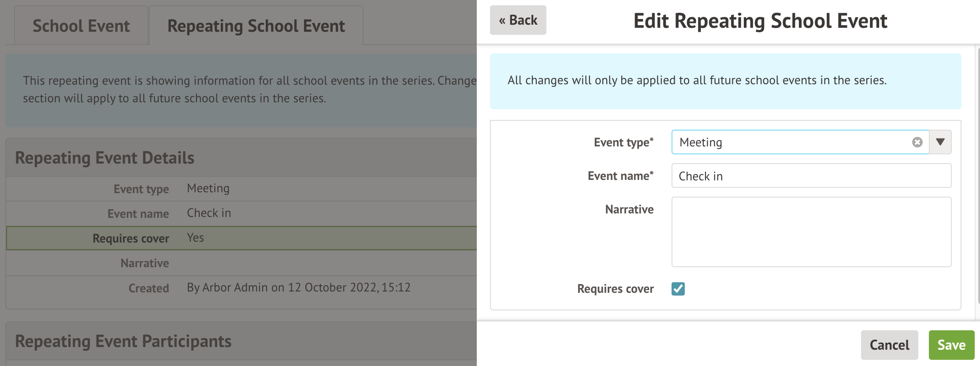Click the Created by Arbor Admin row

coord(241,288)
